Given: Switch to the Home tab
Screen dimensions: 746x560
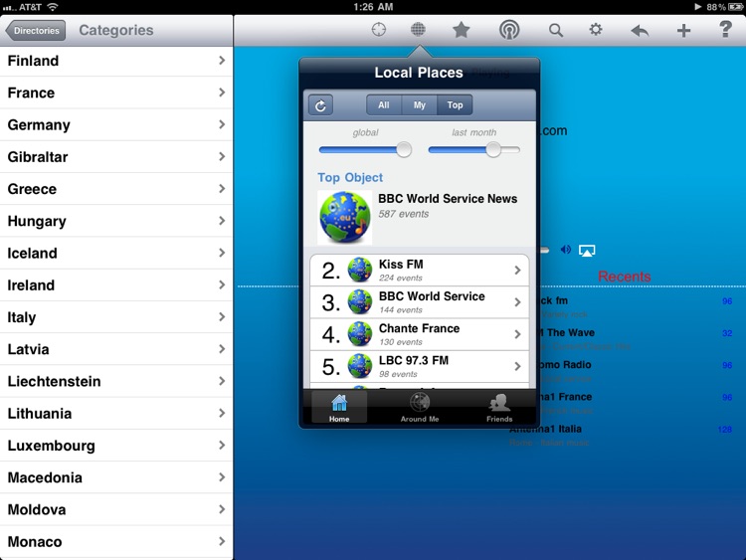Looking at the screenshot, I should (x=339, y=407).
